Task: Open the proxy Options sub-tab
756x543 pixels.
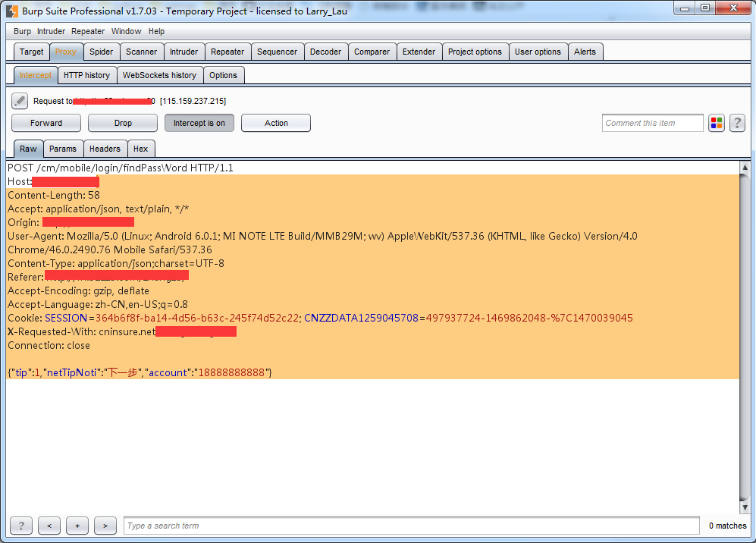Action: [x=223, y=75]
